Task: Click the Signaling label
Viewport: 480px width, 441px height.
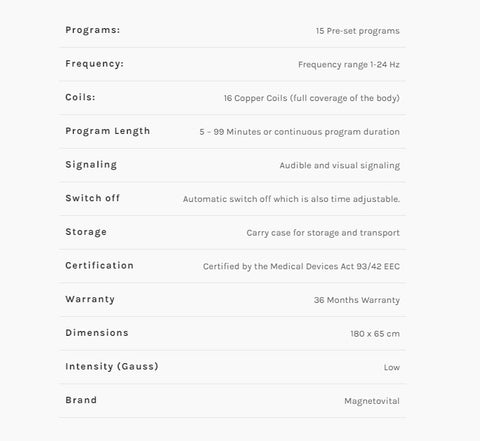Action: click(x=91, y=165)
